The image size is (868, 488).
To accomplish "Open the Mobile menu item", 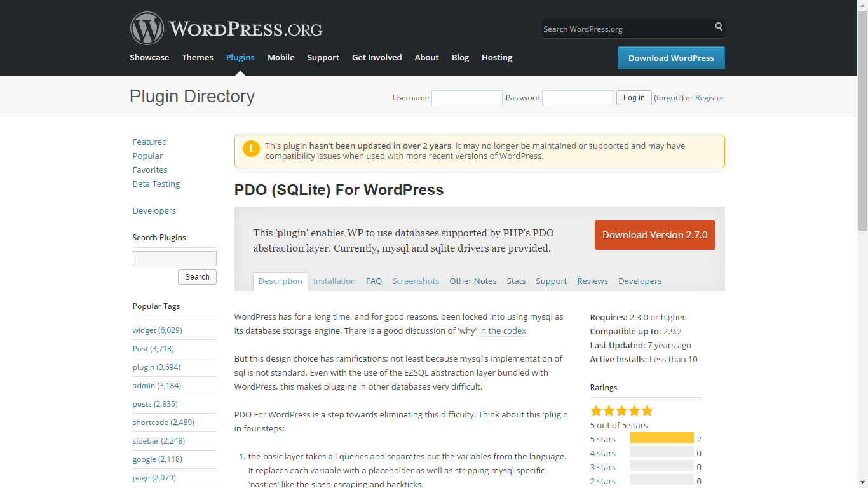I will pos(281,57).
